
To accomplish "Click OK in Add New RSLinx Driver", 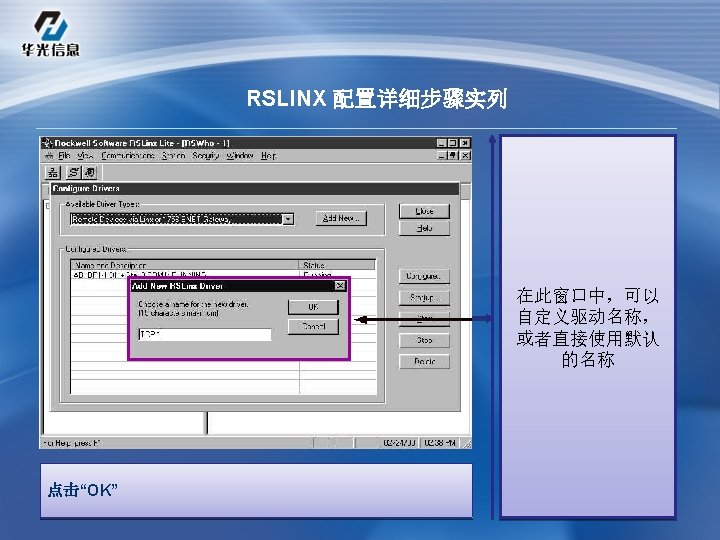I will (313, 307).
